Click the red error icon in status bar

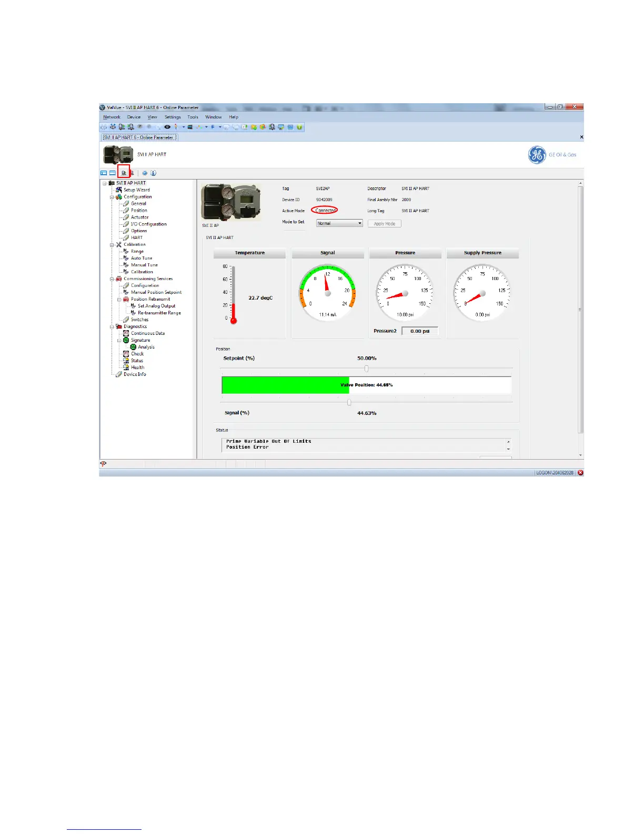(580, 473)
